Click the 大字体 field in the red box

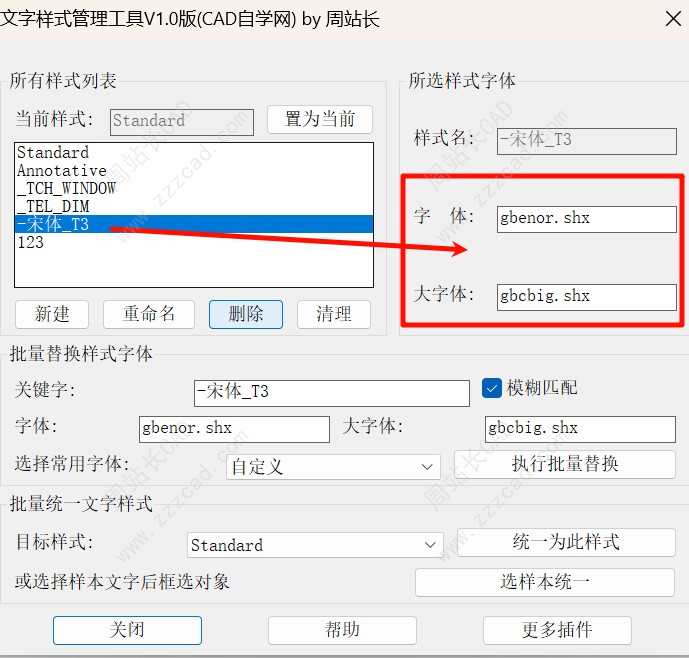[586, 297]
